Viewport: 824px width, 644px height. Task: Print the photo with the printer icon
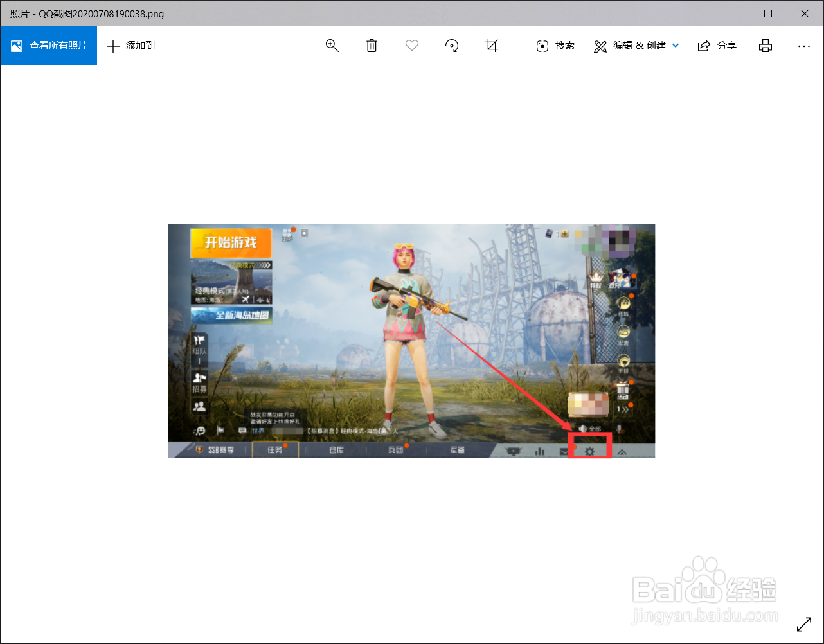(x=765, y=46)
